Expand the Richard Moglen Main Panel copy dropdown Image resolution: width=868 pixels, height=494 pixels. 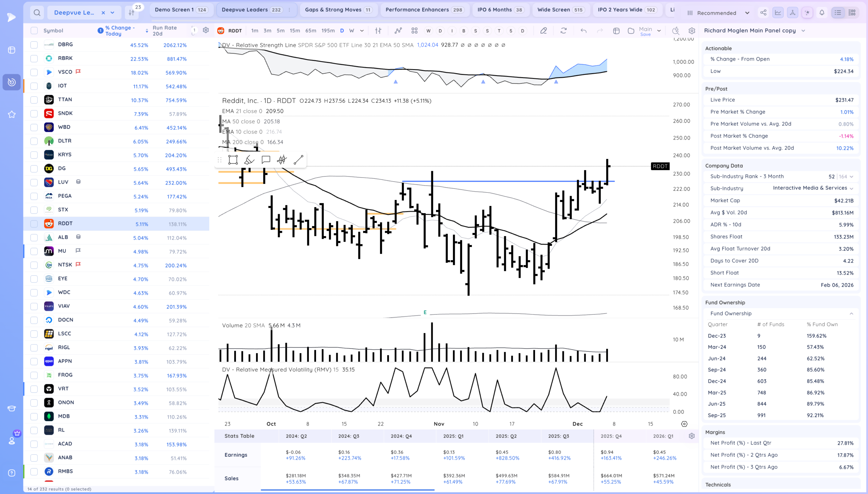point(803,30)
